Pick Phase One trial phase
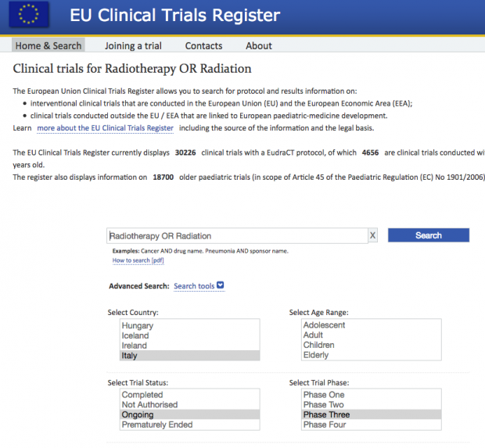Screen dimensions: 485x448 pyautogui.click(x=371, y=395)
